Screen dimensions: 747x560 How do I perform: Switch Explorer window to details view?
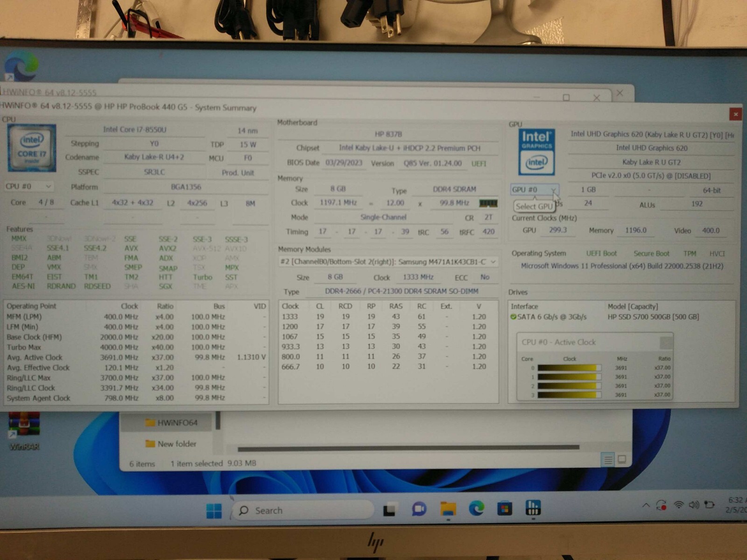[x=608, y=460]
